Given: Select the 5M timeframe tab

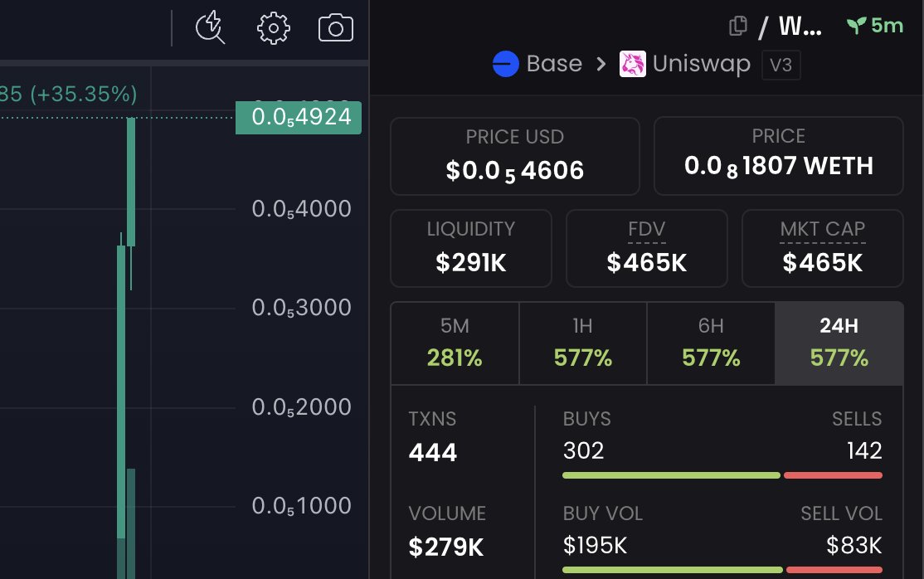Looking at the screenshot, I should coord(455,343).
